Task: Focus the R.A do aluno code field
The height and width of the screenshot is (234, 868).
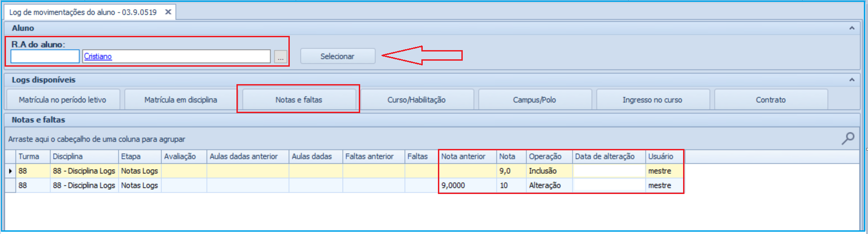Action: [x=45, y=56]
